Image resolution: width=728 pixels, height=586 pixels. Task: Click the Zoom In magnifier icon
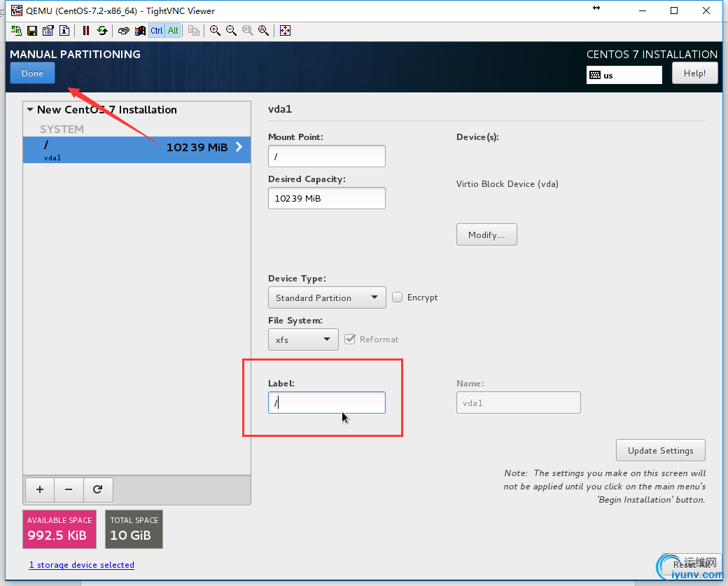[215, 31]
